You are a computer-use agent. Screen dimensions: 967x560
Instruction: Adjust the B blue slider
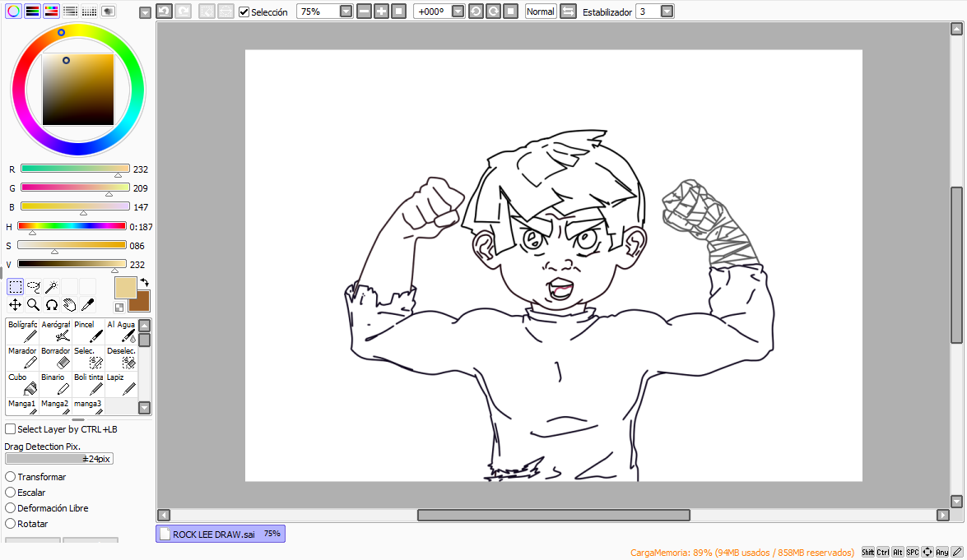[75, 206]
